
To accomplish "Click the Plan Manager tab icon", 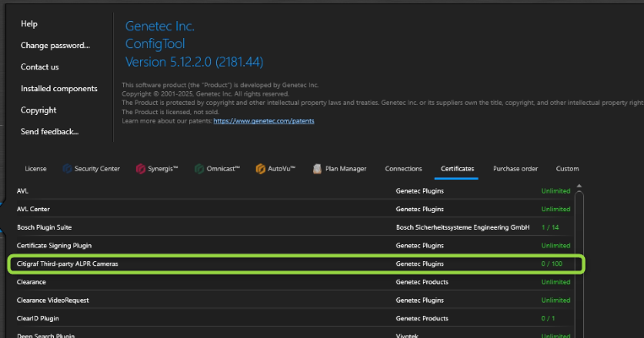I will [318, 168].
